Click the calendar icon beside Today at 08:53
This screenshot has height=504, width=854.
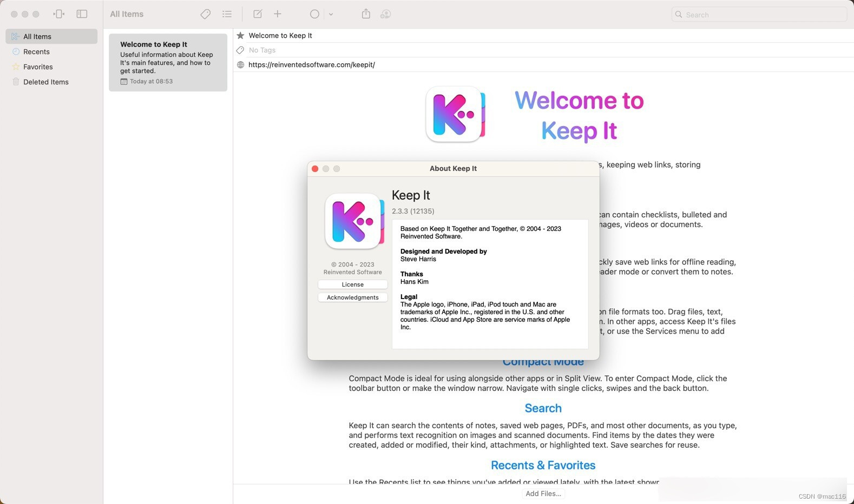point(124,82)
